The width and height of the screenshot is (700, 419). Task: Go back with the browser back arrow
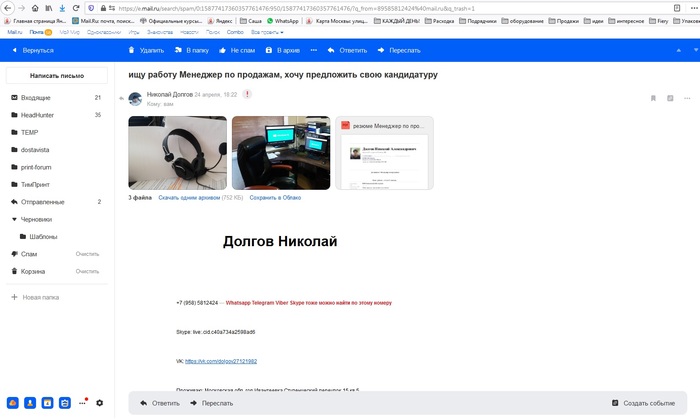[8, 8]
